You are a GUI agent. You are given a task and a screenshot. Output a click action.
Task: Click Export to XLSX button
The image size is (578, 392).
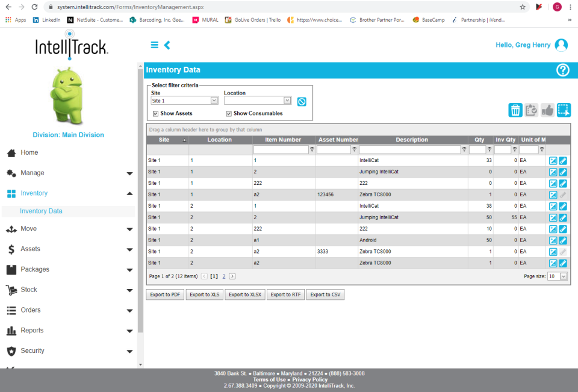[245, 294]
